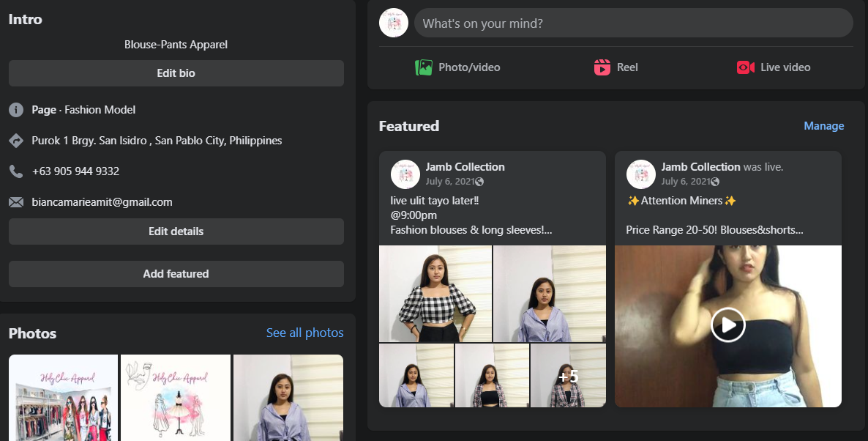Open Jamb Collection name on was live post
This screenshot has height=441, width=868.
pyautogui.click(x=701, y=167)
